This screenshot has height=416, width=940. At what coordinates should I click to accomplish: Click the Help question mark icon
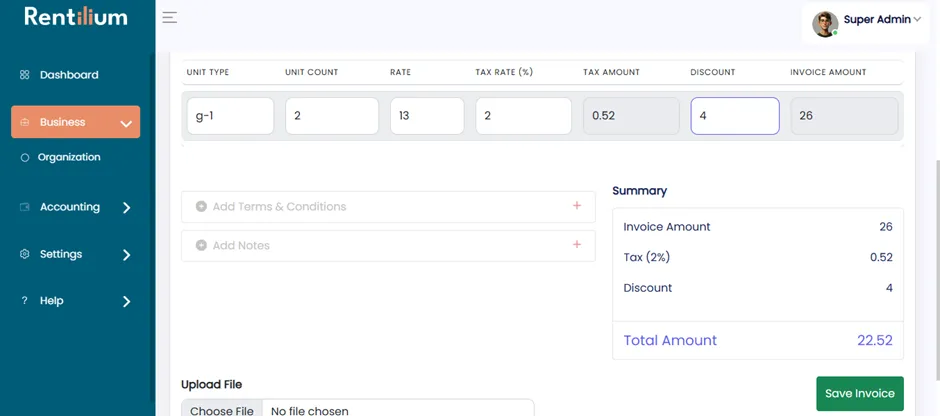(x=25, y=301)
